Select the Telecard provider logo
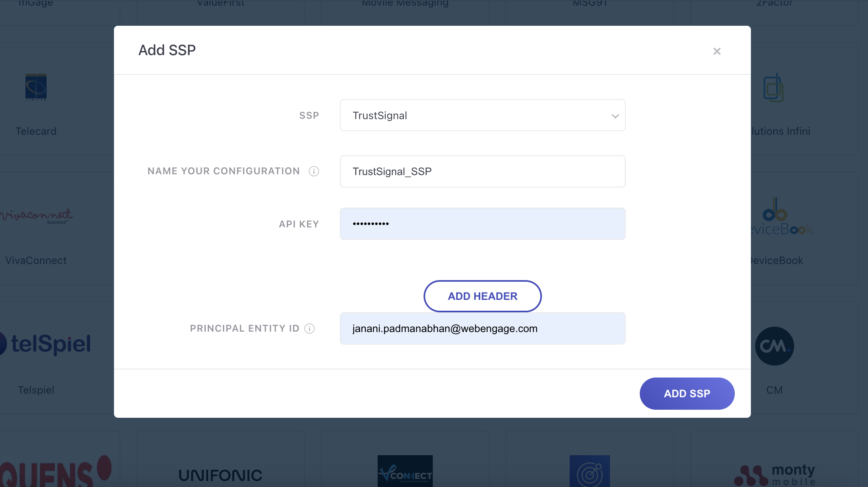 click(x=36, y=87)
